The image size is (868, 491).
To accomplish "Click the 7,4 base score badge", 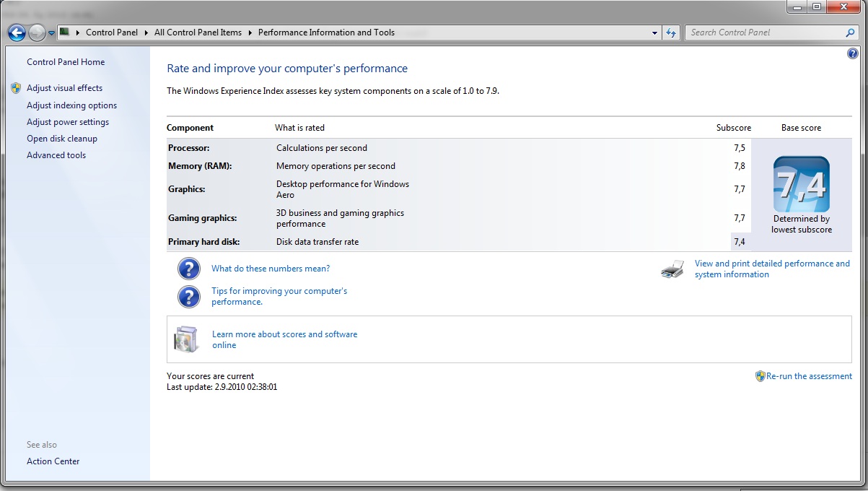I will [x=801, y=184].
